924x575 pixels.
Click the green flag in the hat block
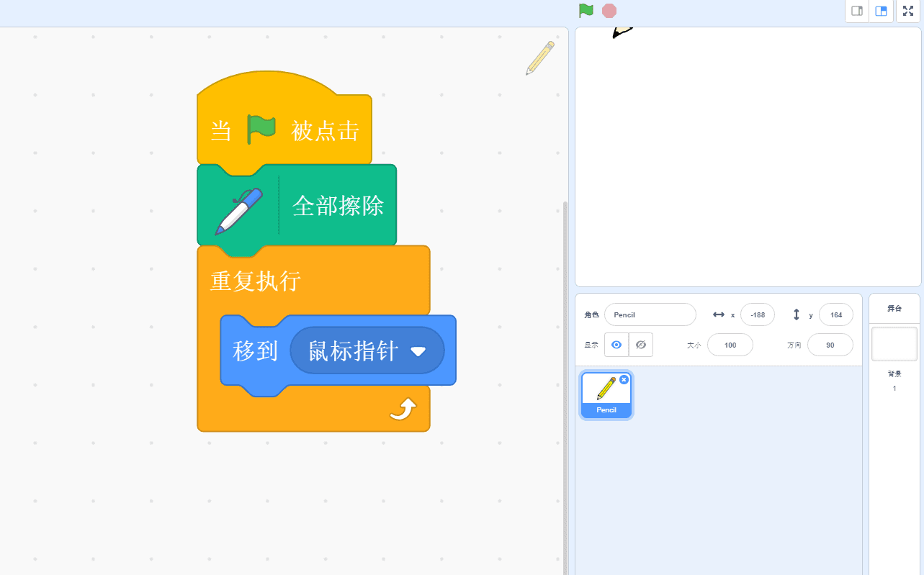tap(261, 130)
